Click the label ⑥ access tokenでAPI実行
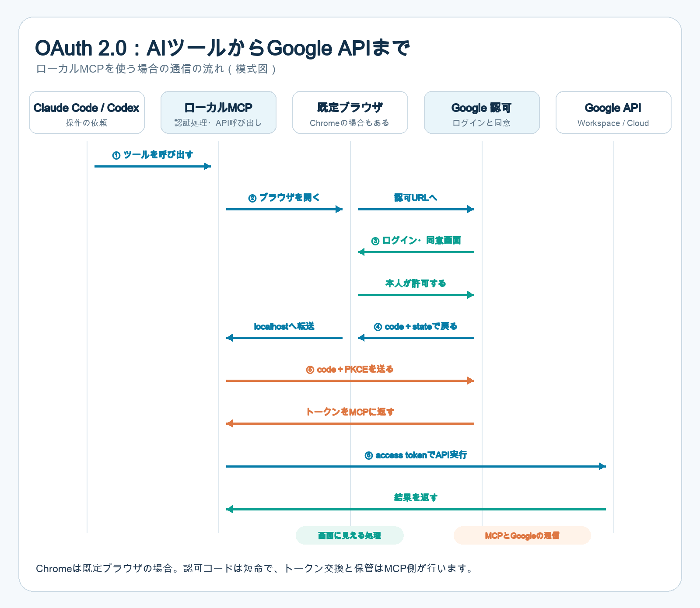The image size is (700, 608). [x=416, y=455]
